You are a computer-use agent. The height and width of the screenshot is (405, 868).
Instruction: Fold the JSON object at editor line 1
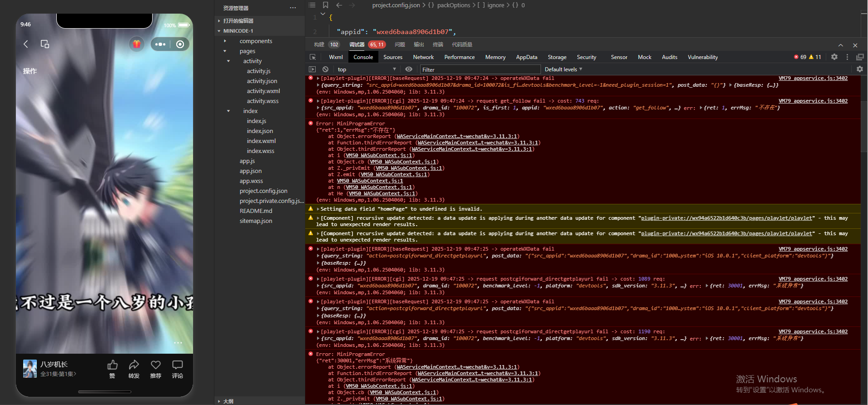pyautogui.click(x=323, y=14)
